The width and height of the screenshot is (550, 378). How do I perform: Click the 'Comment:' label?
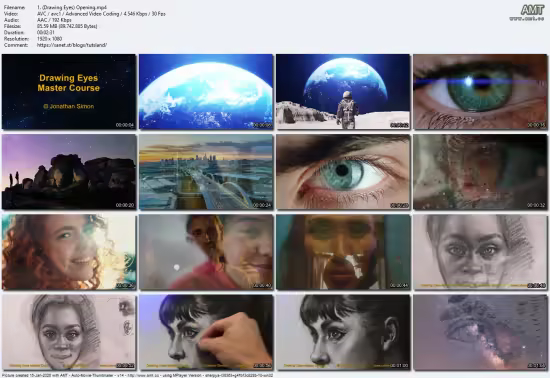15,45
